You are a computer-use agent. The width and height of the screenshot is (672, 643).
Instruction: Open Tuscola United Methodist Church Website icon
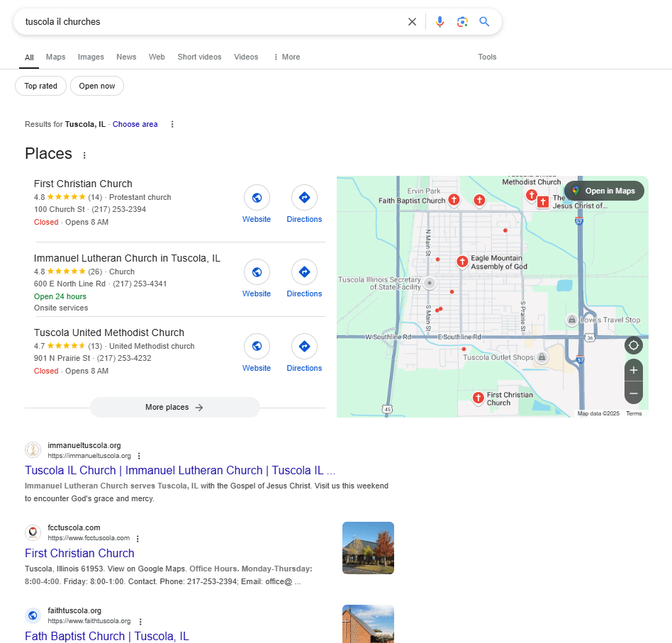pos(257,347)
